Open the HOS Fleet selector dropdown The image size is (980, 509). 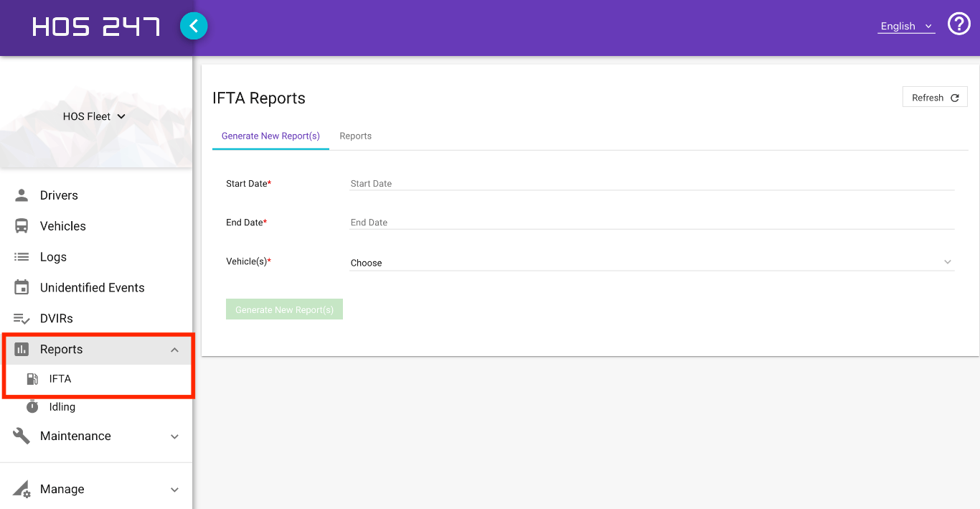tap(95, 116)
